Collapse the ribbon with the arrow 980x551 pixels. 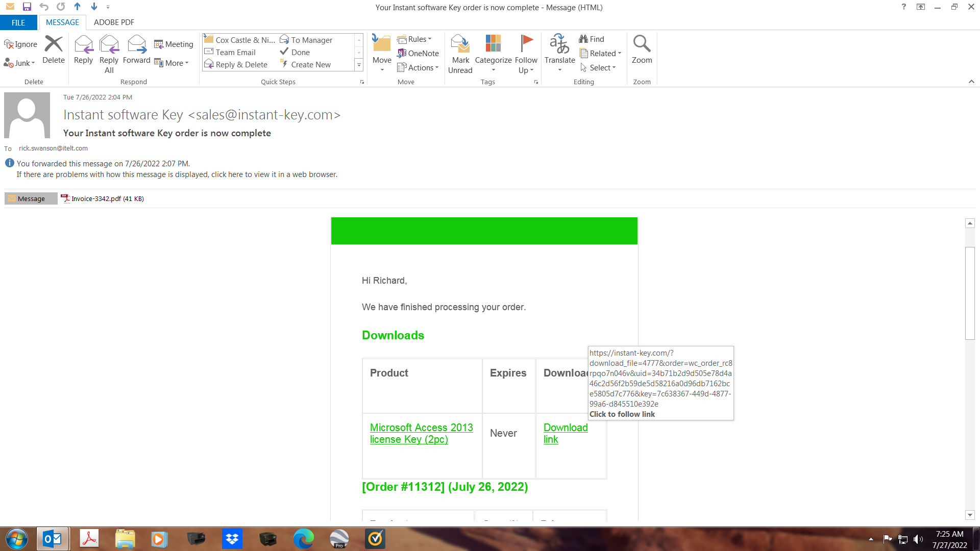click(971, 82)
